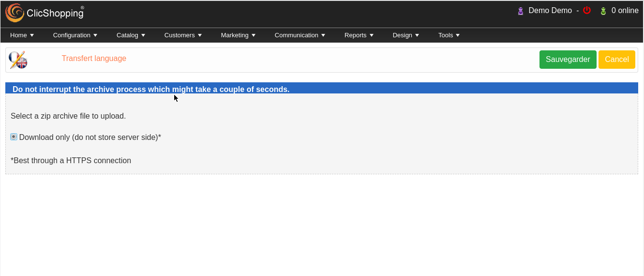Expand the Catalog dropdown menu

131,35
